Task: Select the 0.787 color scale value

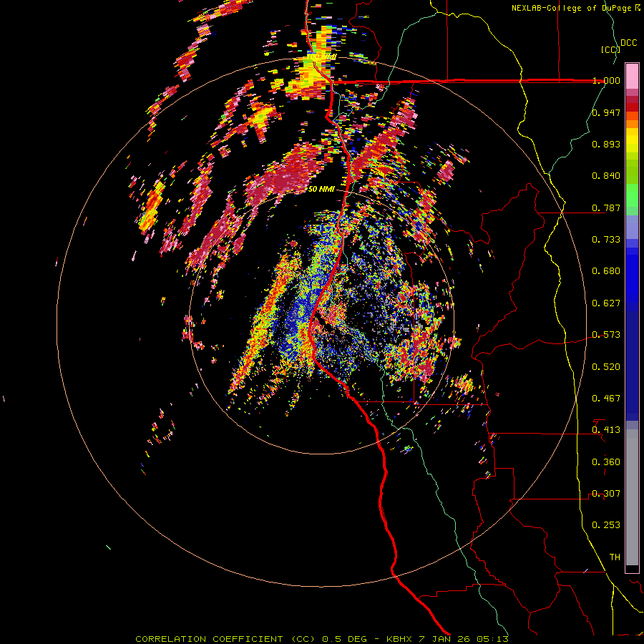Action: point(606,208)
